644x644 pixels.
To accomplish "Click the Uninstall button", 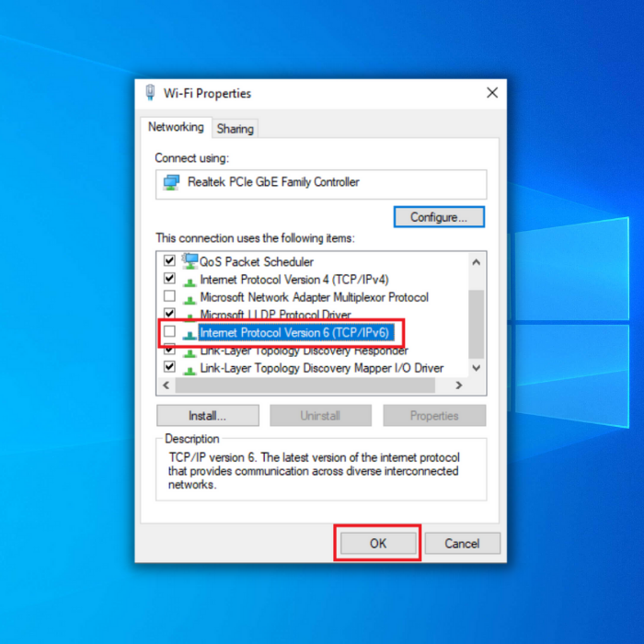I will (x=320, y=416).
